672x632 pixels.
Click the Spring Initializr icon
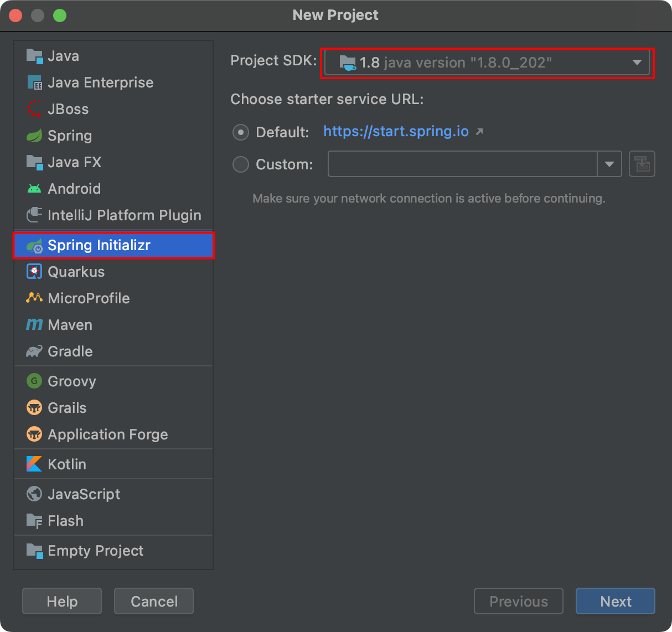[34, 246]
